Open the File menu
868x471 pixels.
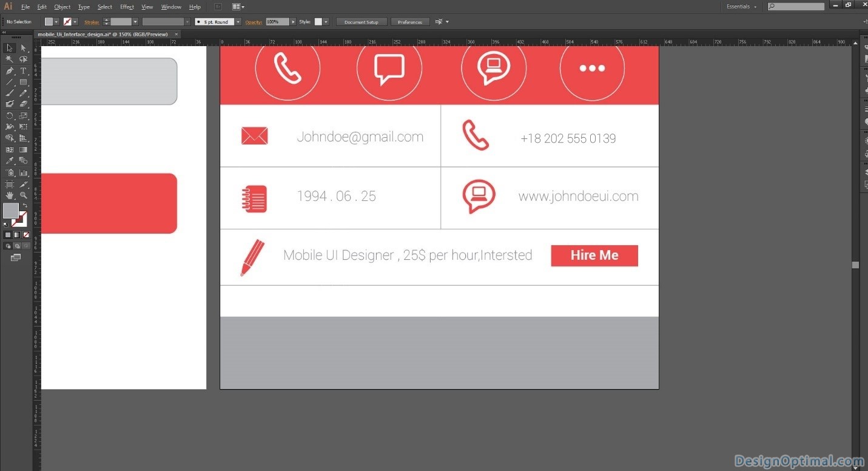coord(25,7)
